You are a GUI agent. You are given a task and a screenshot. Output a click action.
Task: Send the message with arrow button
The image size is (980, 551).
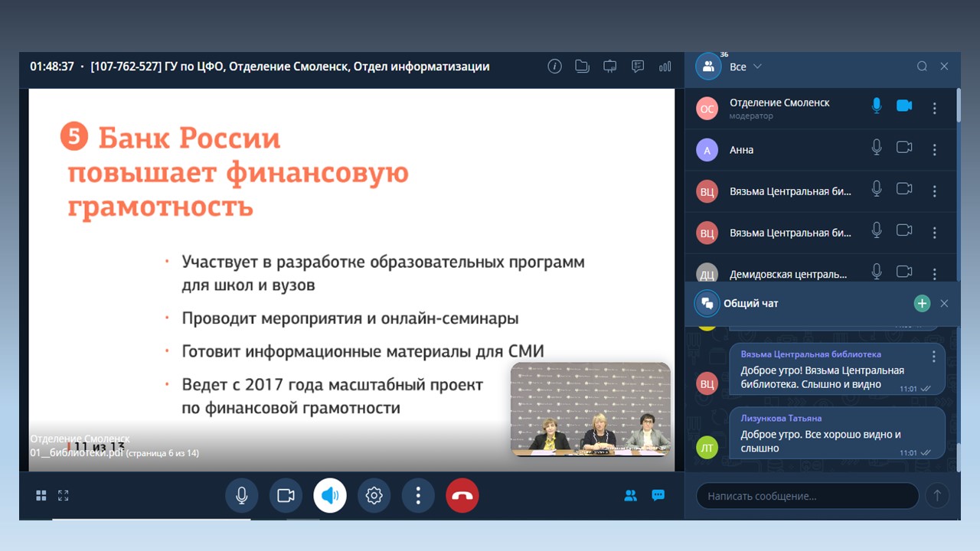tap(937, 496)
